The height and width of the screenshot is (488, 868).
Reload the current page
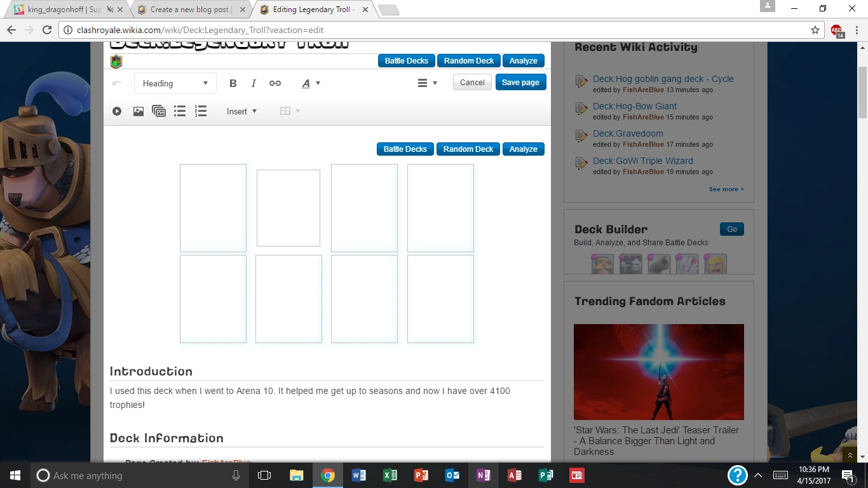tap(46, 30)
